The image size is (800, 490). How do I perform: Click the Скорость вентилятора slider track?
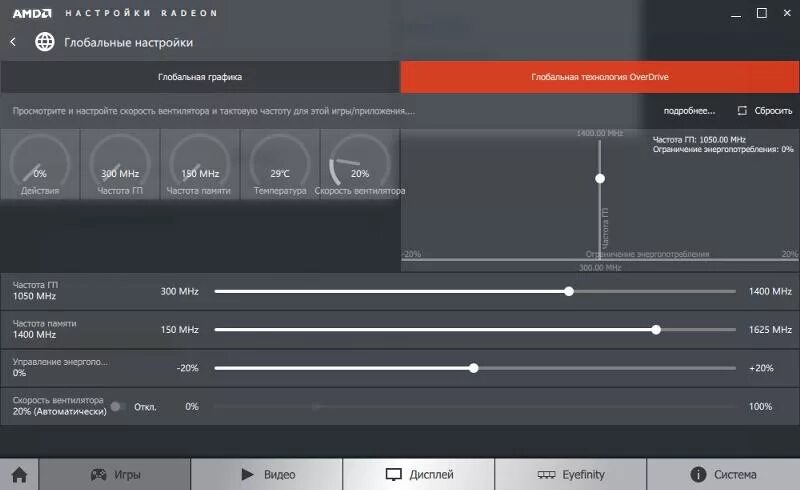point(475,407)
